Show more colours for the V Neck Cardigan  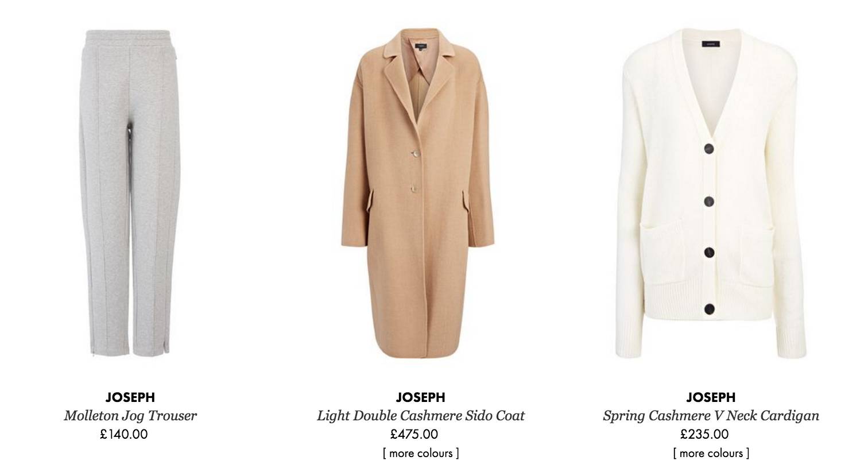point(711,454)
